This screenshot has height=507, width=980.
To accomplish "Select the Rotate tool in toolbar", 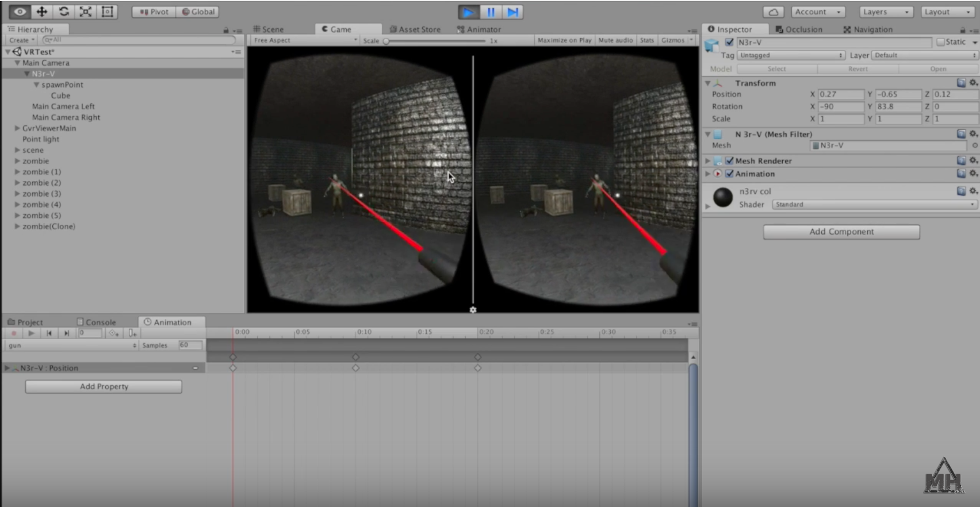I will [64, 11].
